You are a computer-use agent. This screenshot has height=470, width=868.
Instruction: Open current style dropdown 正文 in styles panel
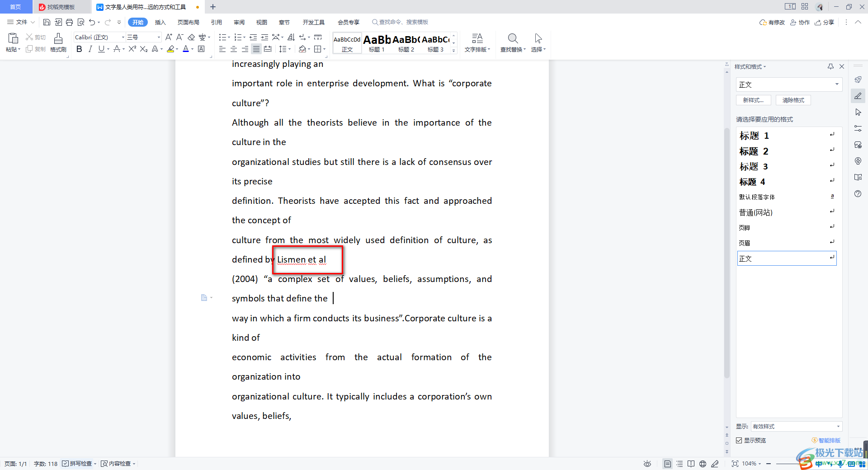[x=837, y=85]
